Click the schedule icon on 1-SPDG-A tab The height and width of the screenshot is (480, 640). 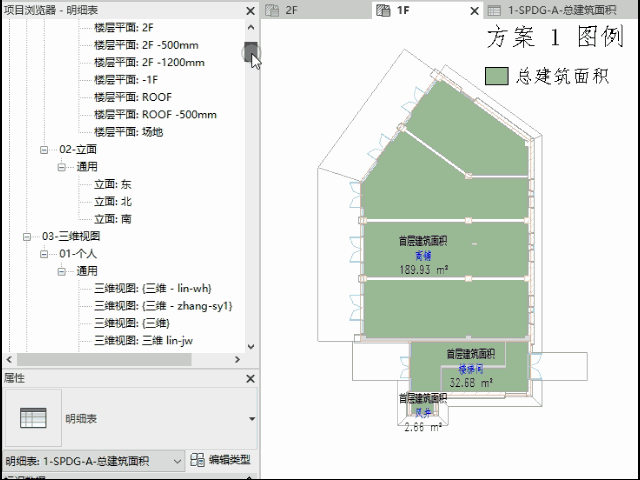(x=494, y=10)
